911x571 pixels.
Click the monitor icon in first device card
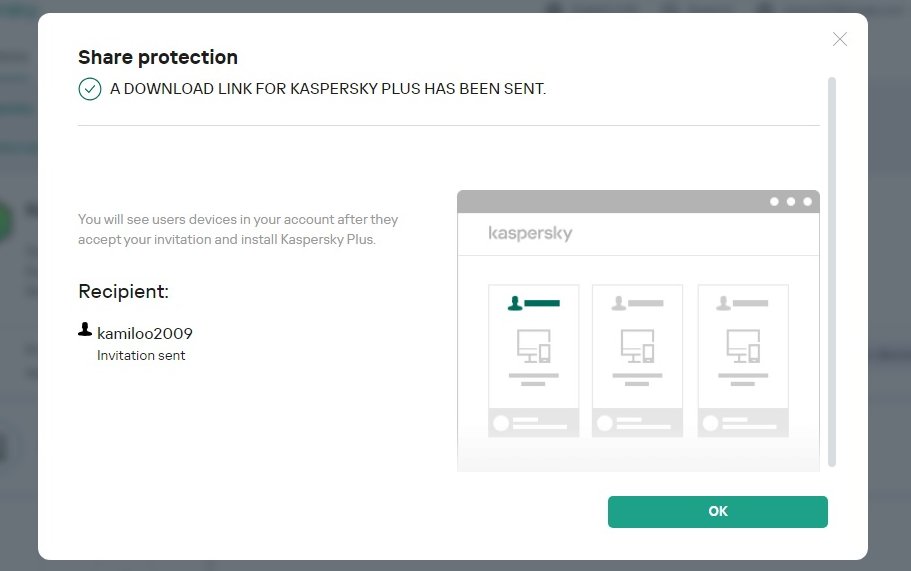(x=532, y=346)
